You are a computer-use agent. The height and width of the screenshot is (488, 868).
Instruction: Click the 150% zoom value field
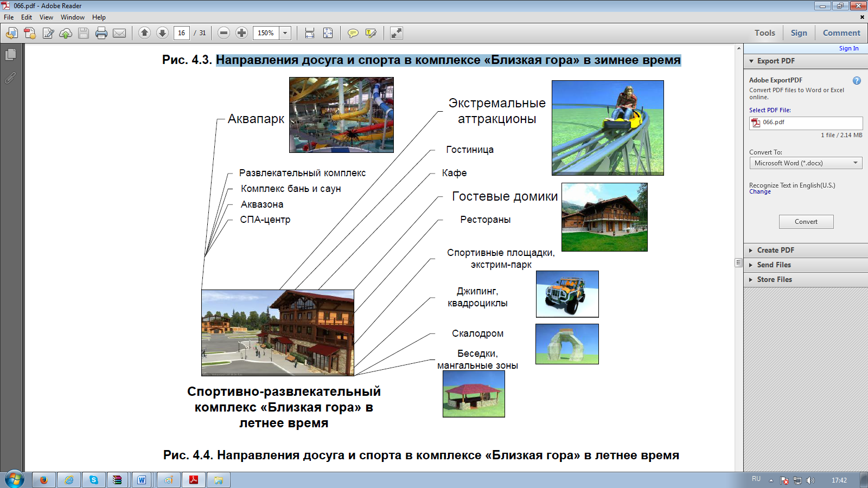point(266,33)
